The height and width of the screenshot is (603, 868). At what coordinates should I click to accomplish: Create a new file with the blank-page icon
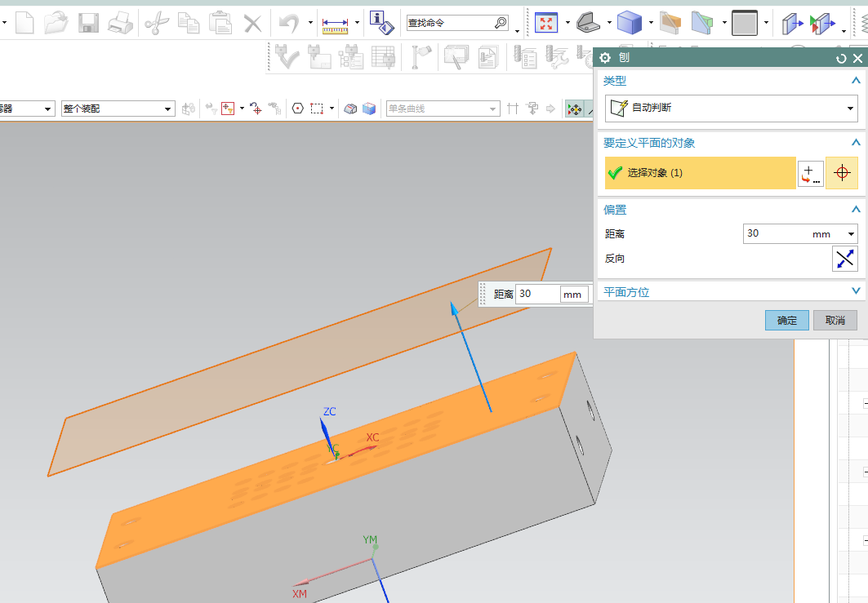coord(24,23)
